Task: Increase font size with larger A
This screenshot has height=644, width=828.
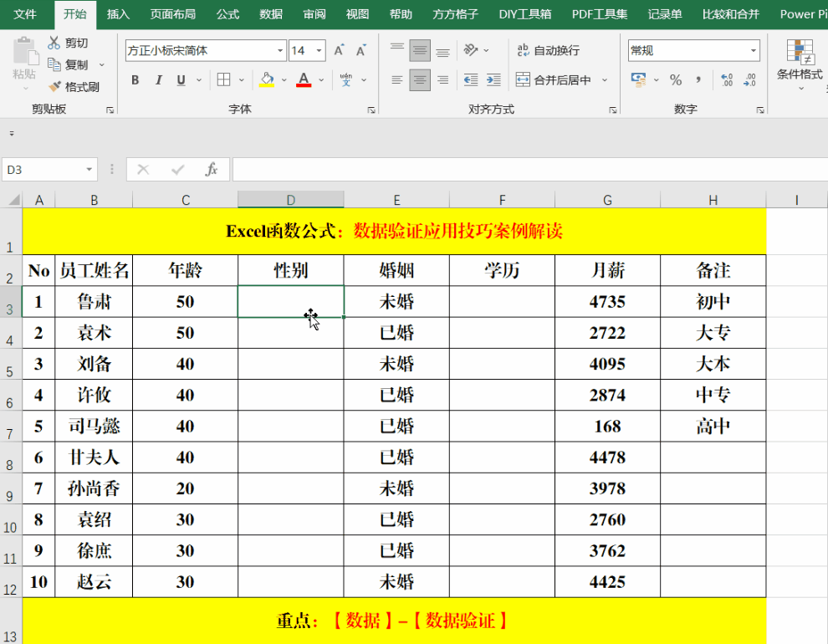Action: (339, 51)
